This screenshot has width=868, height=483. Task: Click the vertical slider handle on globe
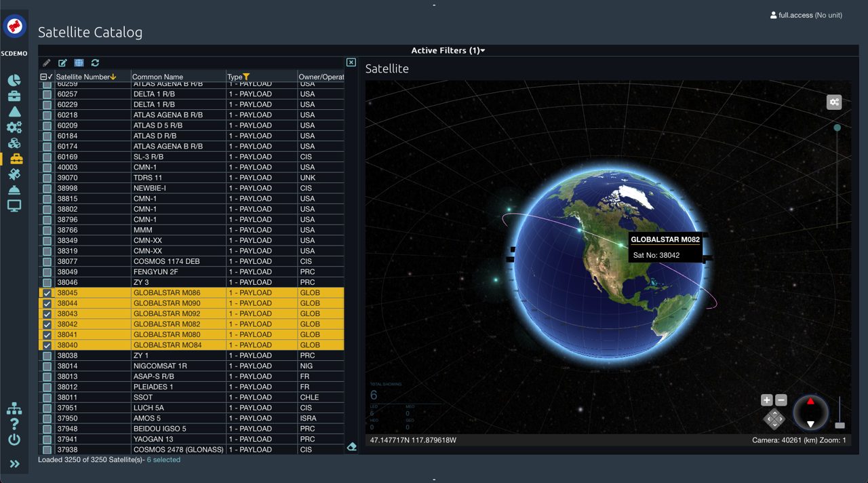[x=837, y=128]
